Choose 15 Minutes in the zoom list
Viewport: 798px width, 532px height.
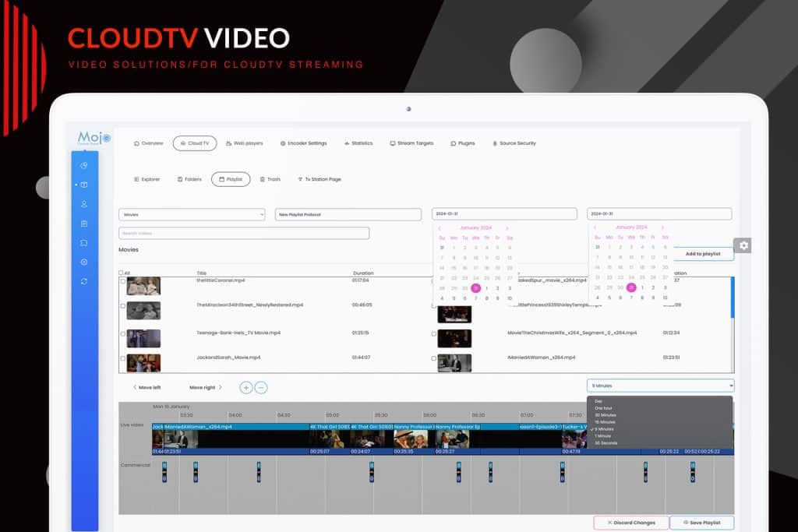click(605, 422)
